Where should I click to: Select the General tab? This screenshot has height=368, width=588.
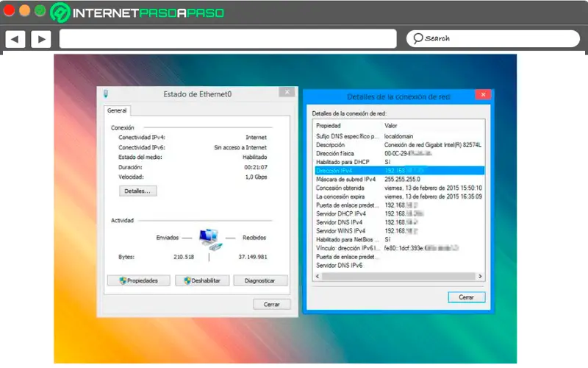click(x=117, y=110)
